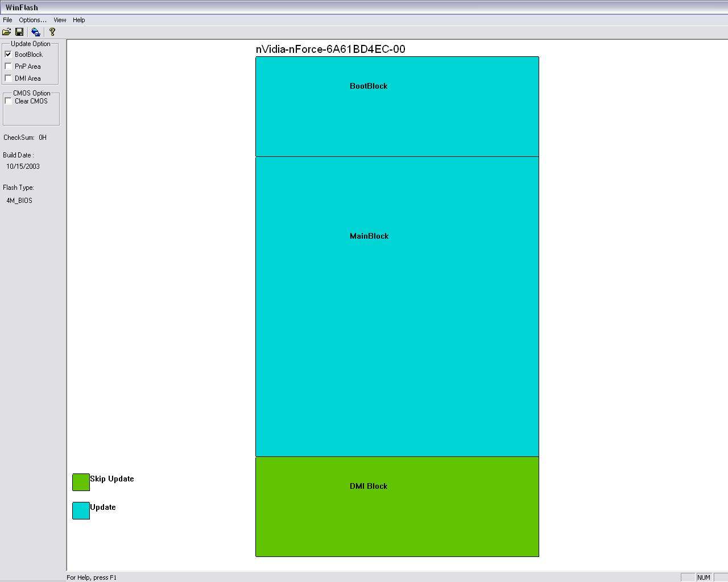The height and width of the screenshot is (582, 728).
Task: Enable the DMI Area checkbox
Action: [x=8, y=78]
